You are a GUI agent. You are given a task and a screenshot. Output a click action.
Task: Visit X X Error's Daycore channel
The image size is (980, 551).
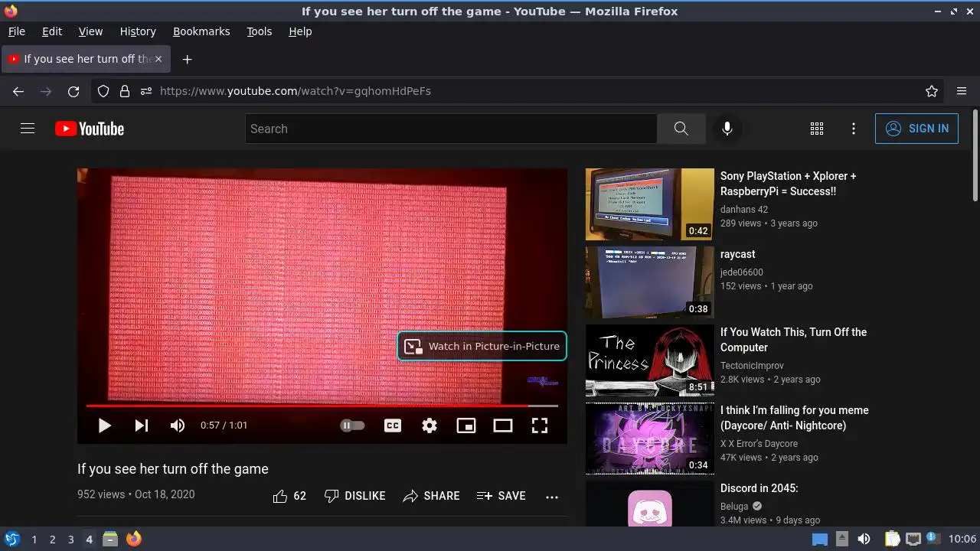759,444
